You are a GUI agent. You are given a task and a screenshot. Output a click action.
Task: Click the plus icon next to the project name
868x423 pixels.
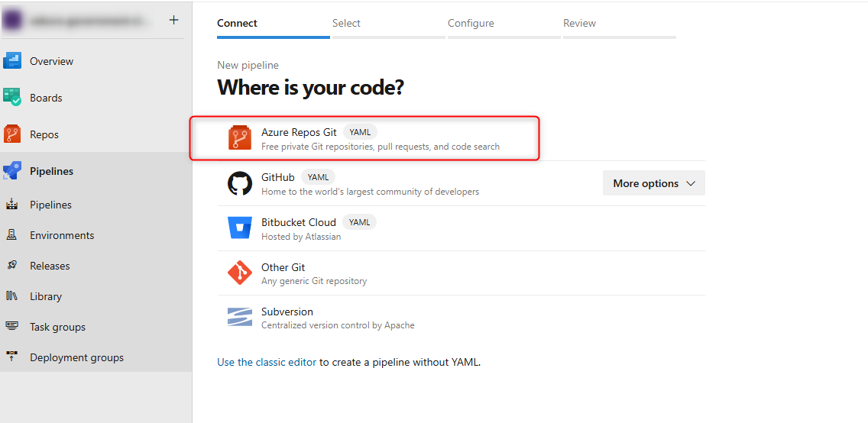(173, 20)
